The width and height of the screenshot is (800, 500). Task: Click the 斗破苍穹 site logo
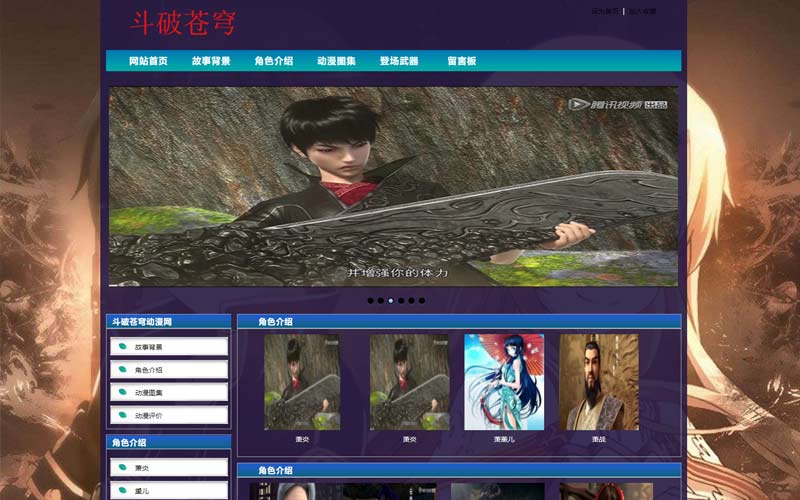[183, 23]
